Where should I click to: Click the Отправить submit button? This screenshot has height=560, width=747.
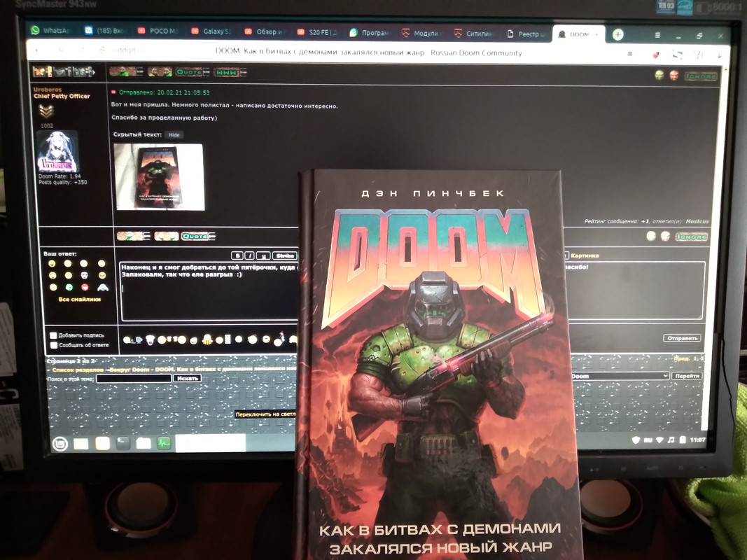[682, 338]
